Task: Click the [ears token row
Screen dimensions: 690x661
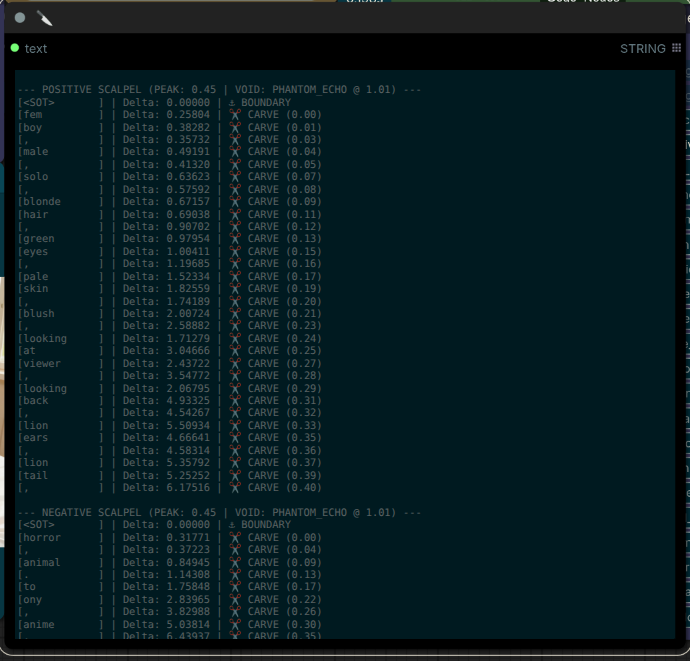Action: [170, 438]
